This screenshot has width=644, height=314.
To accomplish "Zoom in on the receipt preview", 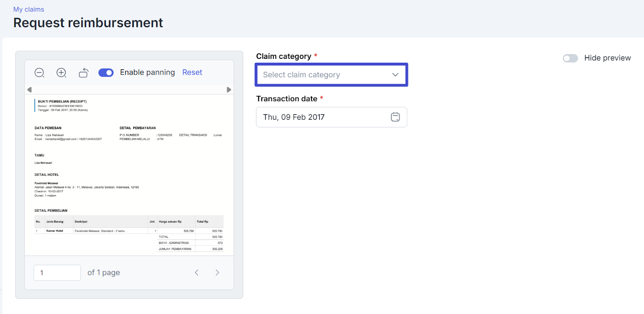I will coord(61,73).
